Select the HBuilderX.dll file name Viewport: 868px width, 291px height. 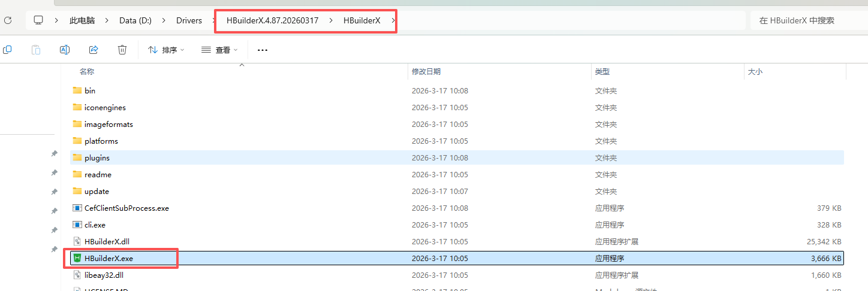coord(107,241)
